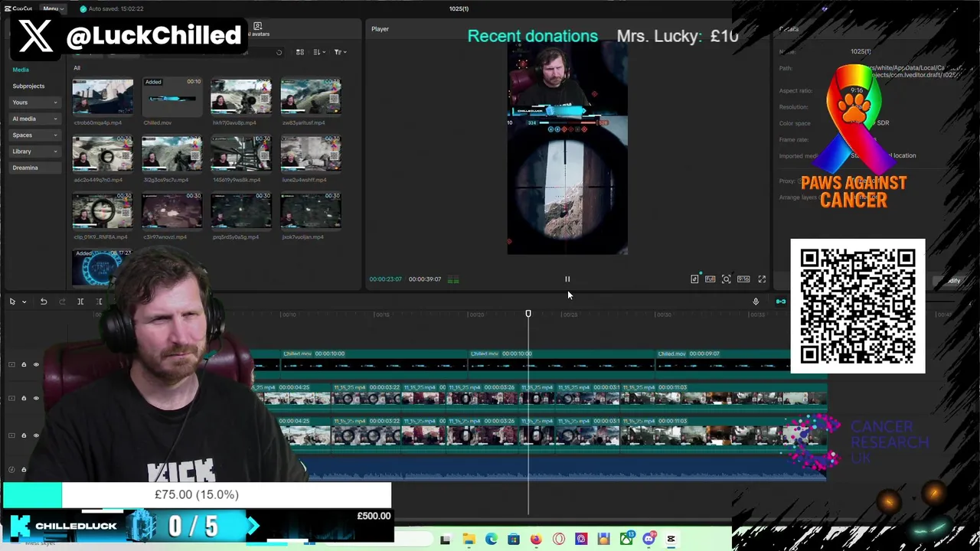
Task: Toggle visibility of the third video track
Action: pyautogui.click(x=36, y=435)
